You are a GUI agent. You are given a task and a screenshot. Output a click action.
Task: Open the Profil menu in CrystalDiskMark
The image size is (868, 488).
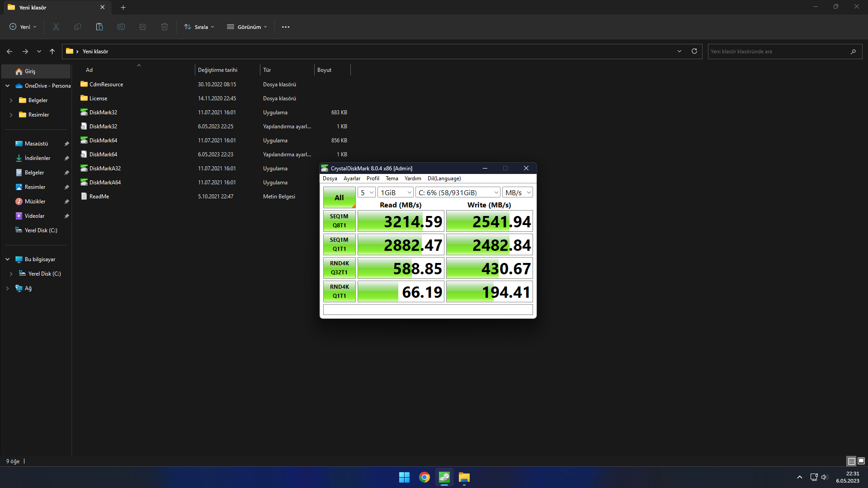click(x=373, y=178)
